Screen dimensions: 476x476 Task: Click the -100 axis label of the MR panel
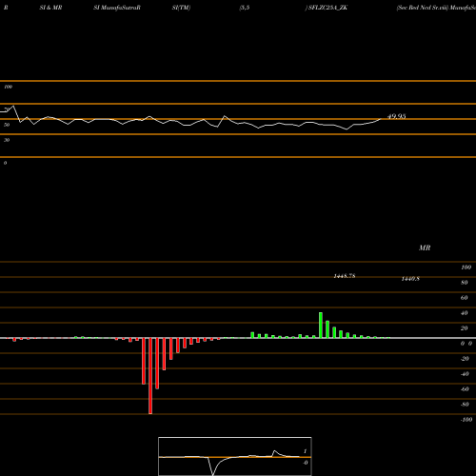point(466,420)
